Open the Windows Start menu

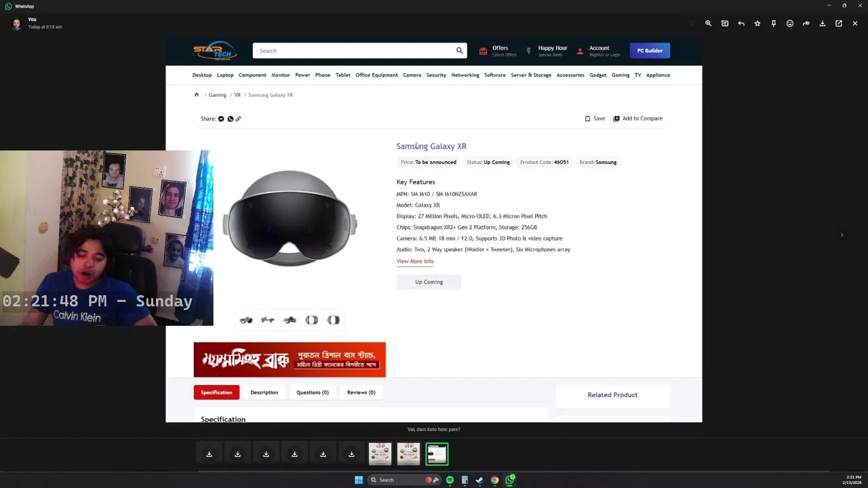coord(359,480)
